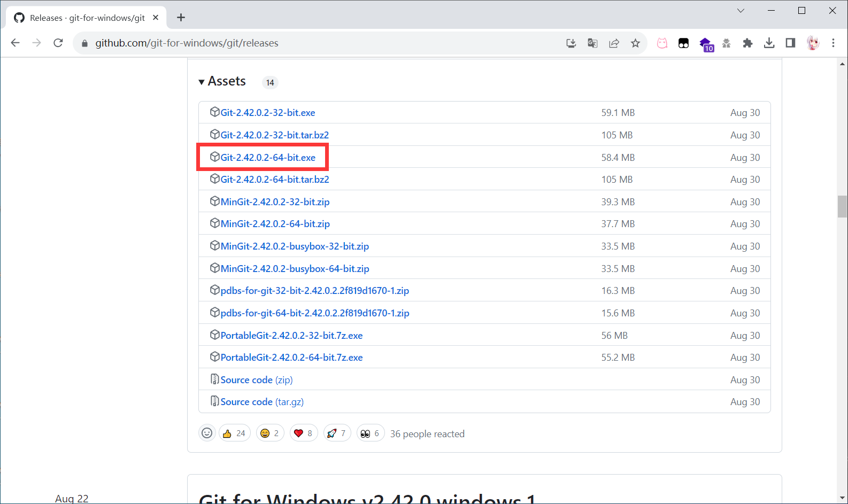Open the gray ninja extension icon
Screen dimensions: 848x504
726,43
